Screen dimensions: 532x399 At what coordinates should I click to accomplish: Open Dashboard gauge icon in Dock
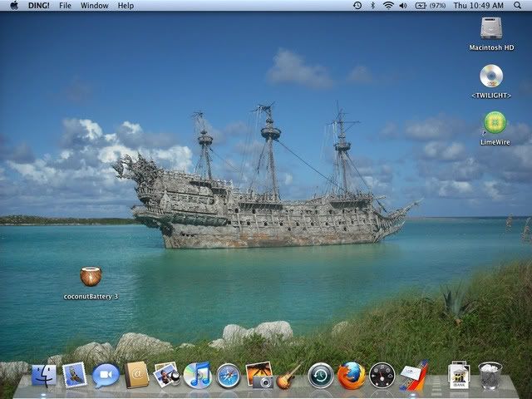tap(382, 376)
